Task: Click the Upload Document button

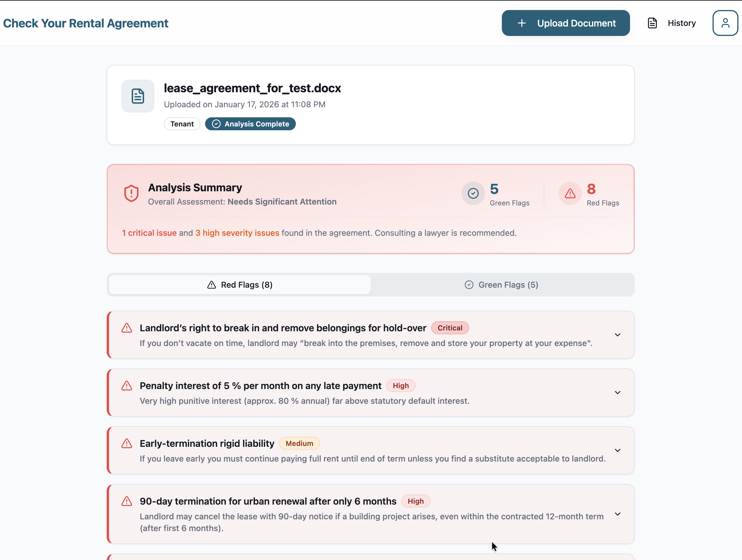Action: (565, 23)
